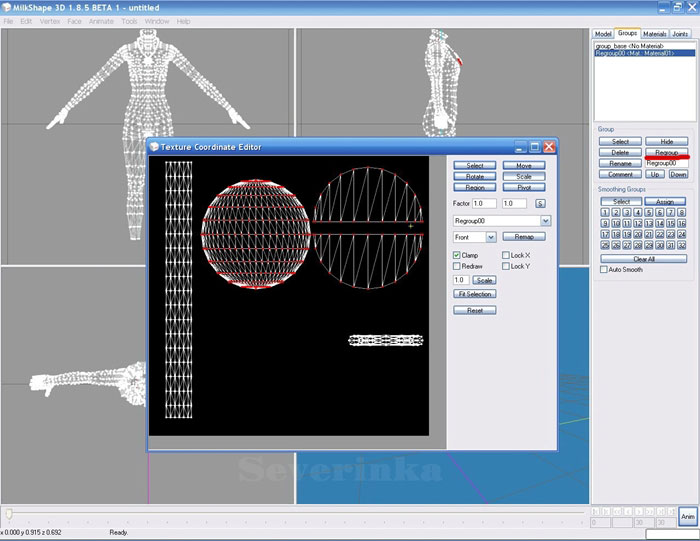Pick smoothing group 16
The width and height of the screenshot is (700, 541).
click(682, 223)
